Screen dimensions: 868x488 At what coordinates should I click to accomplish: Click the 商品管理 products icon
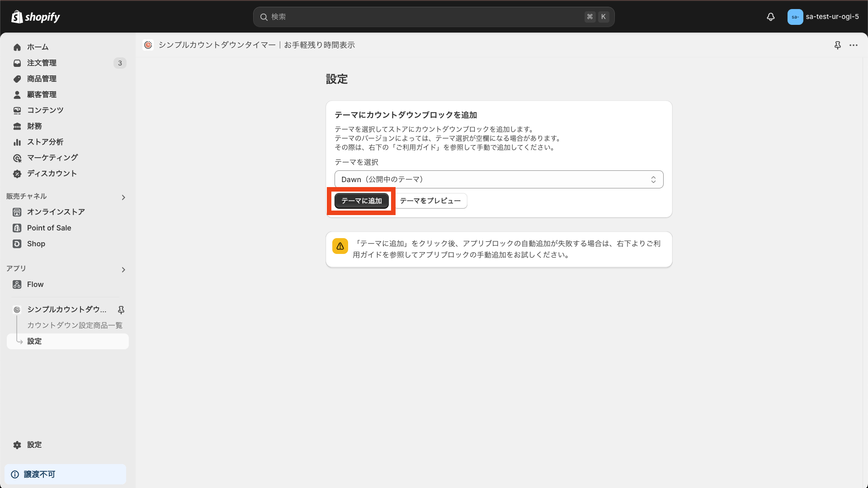tap(17, 79)
